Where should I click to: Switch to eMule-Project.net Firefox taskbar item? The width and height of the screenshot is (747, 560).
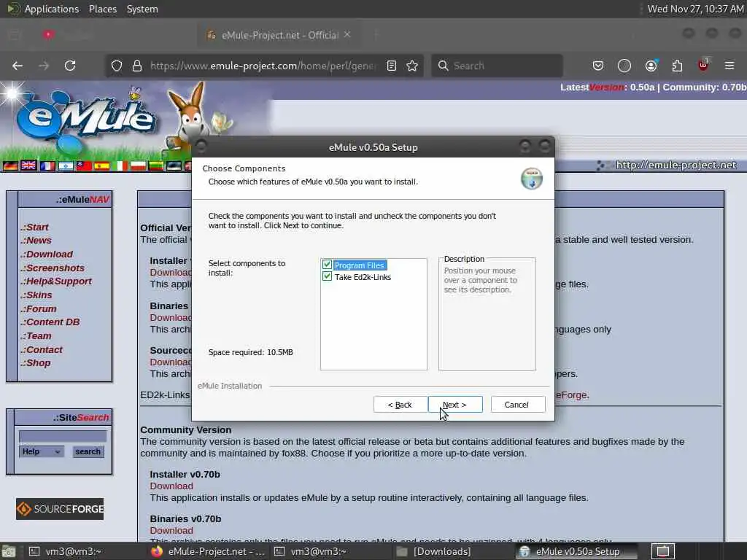208,551
